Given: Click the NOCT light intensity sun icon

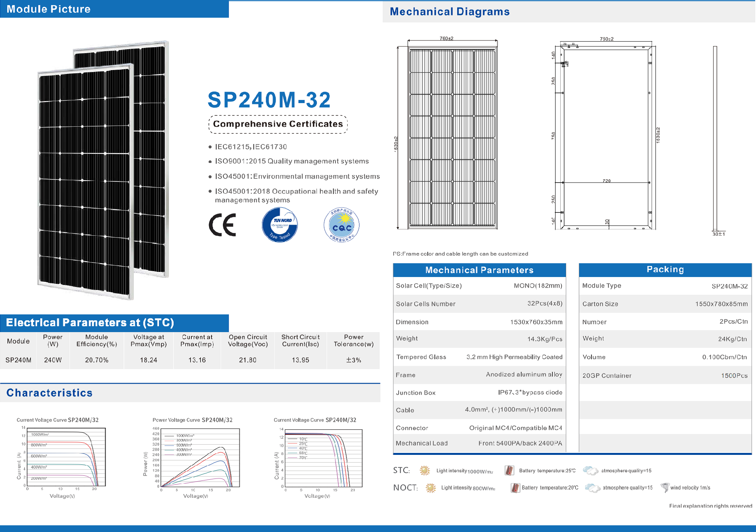Looking at the screenshot, I should pyautogui.click(x=431, y=488).
